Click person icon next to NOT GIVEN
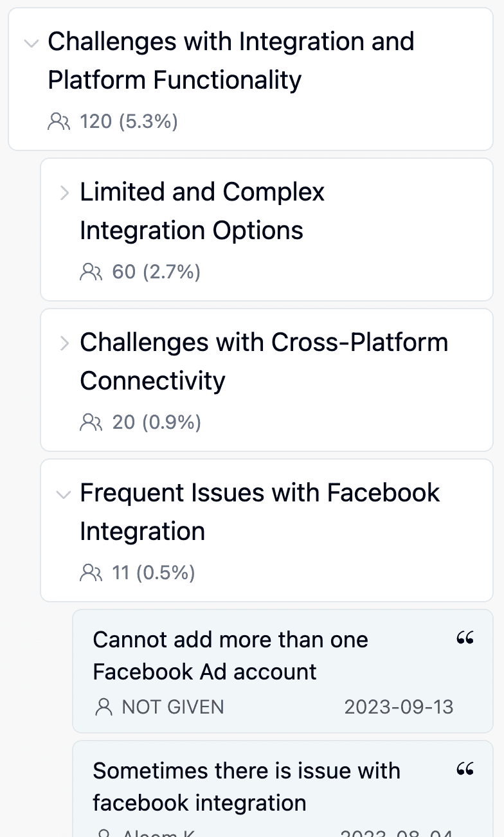This screenshot has width=504, height=837. [x=103, y=708]
